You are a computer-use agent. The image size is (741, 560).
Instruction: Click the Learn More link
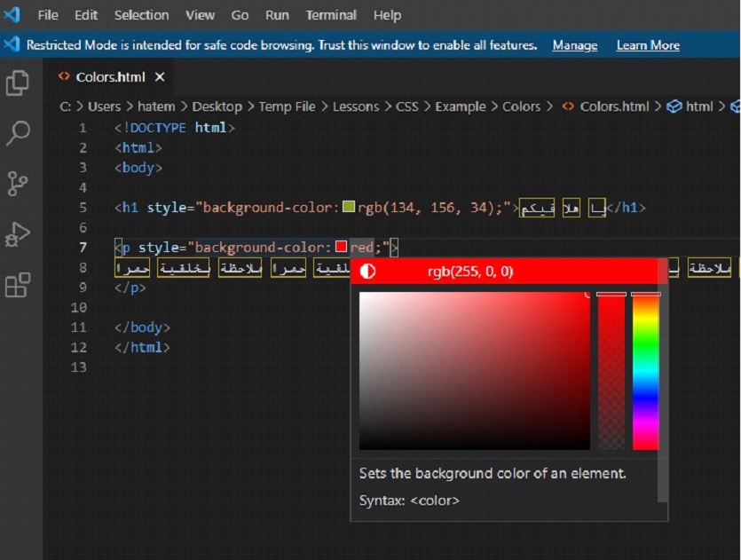tap(648, 45)
